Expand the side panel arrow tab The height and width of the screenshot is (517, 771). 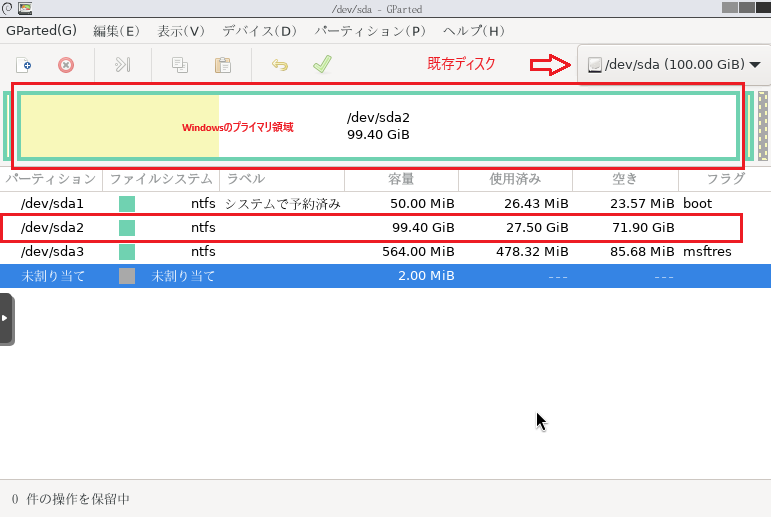[6, 319]
